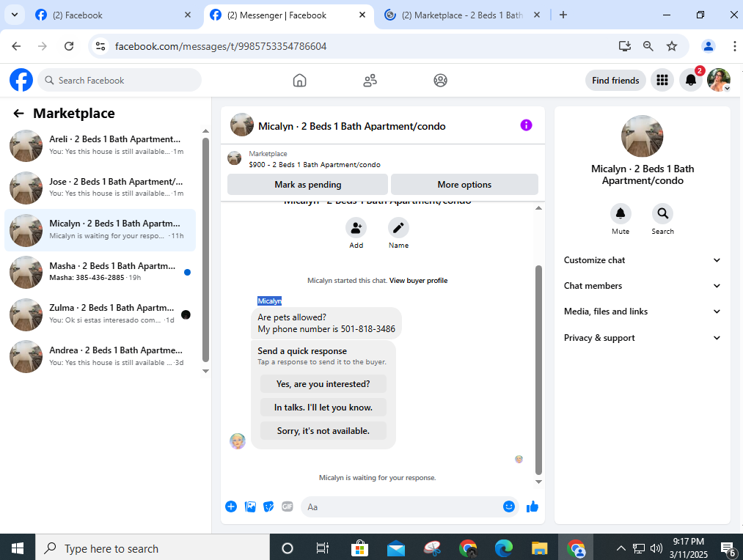The height and width of the screenshot is (560, 743).
Task: Click More options button
Action: [x=464, y=185]
